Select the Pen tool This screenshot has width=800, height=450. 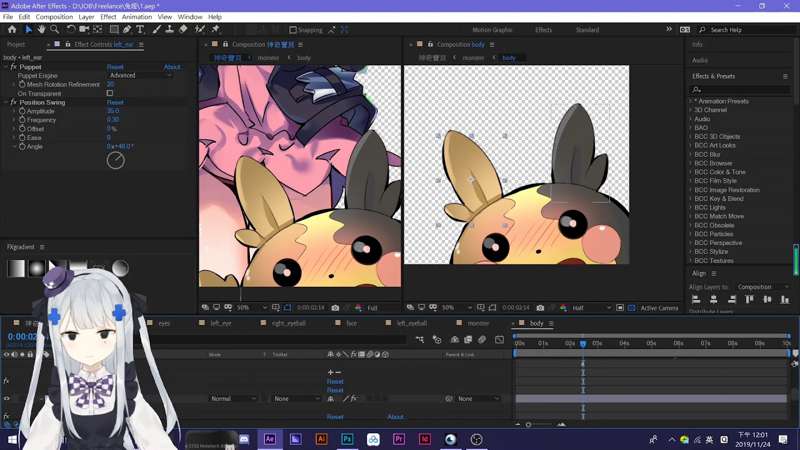127,30
